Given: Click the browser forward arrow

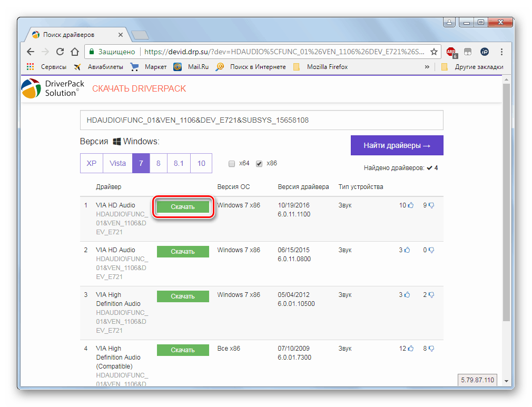Looking at the screenshot, I should click(x=45, y=52).
